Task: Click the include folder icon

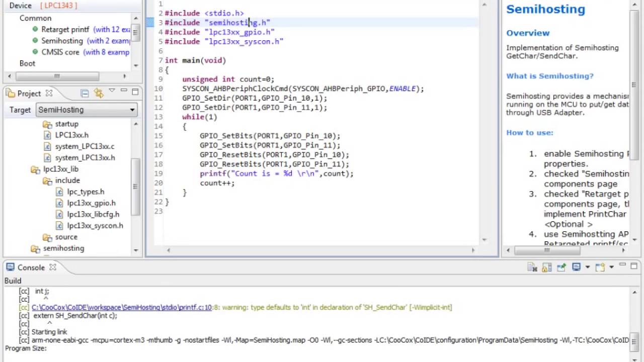Action: (47, 180)
